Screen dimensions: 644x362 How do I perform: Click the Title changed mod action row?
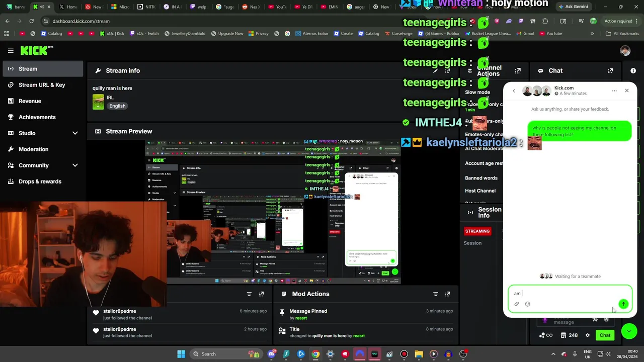click(x=366, y=332)
